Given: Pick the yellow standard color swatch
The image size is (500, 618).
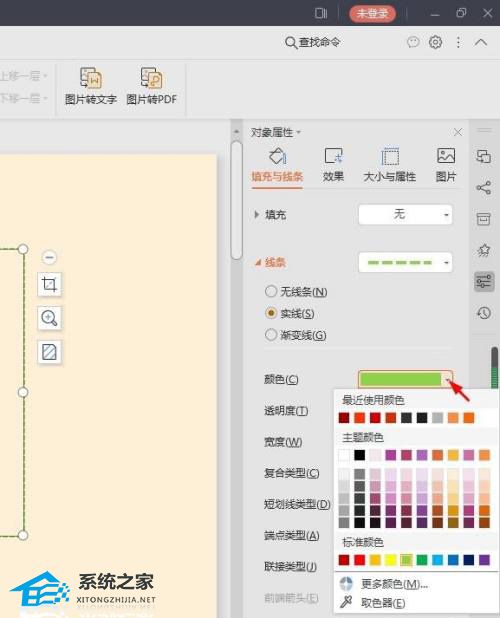Looking at the screenshot, I should coord(390,560).
